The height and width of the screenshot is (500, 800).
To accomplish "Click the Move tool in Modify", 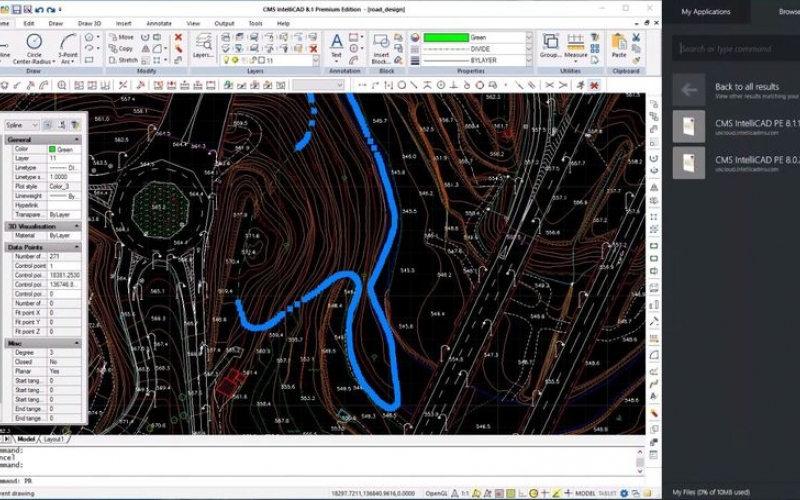I will (120, 37).
